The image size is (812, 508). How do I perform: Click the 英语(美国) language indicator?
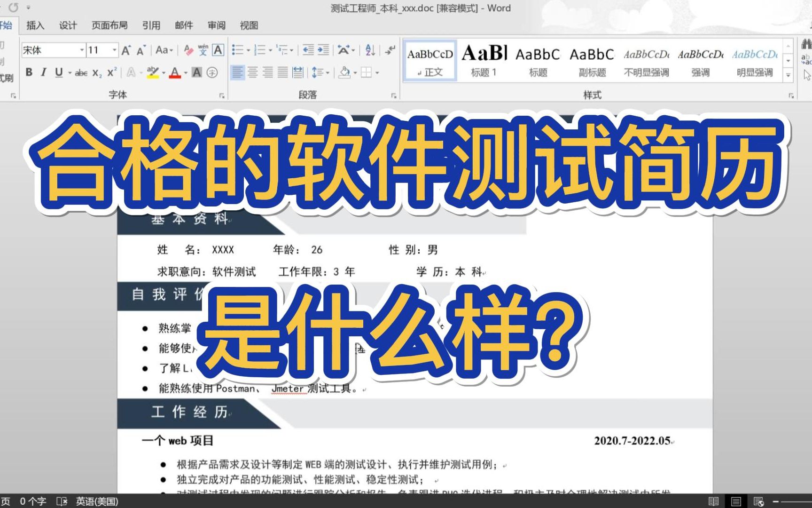point(97,501)
